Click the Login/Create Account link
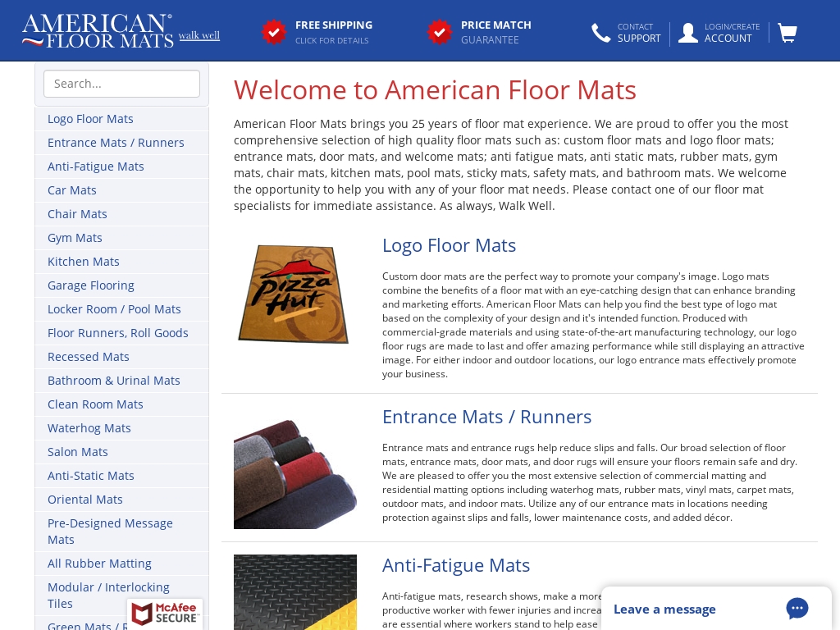The width and height of the screenshot is (840, 630). (732, 33)
